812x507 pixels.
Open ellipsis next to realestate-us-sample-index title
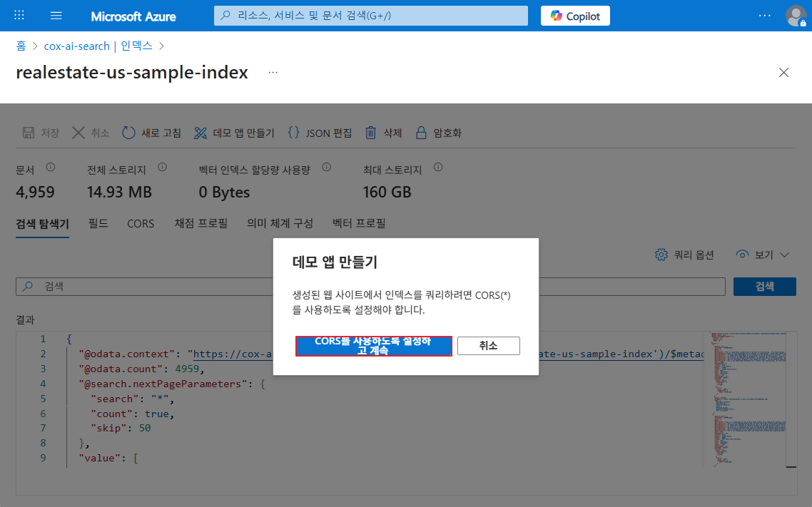click(x=273, y=73)
